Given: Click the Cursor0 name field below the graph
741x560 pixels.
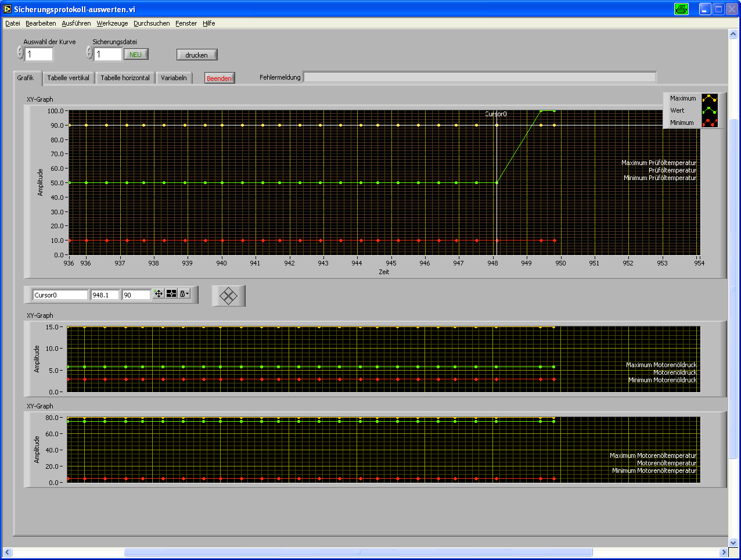Looking at the screenshot, I should 60,295.
